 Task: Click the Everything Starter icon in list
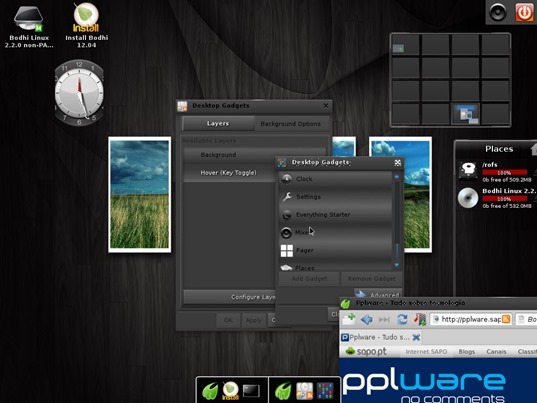pyautogui.click(x=287, y=215)
